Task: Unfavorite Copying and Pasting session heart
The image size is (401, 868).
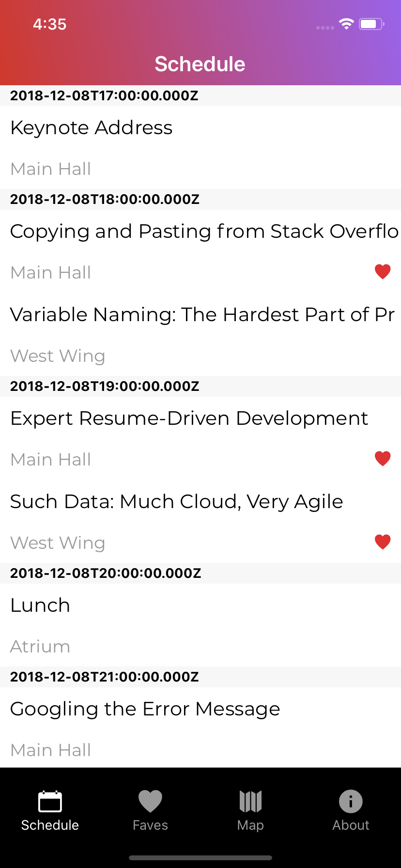Action: 383,272
